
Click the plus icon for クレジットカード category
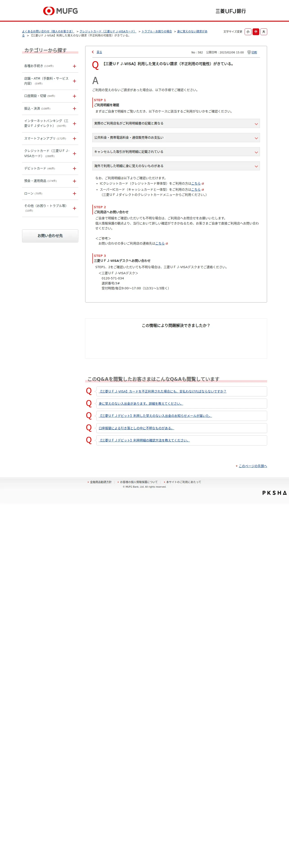coord(74,154)
